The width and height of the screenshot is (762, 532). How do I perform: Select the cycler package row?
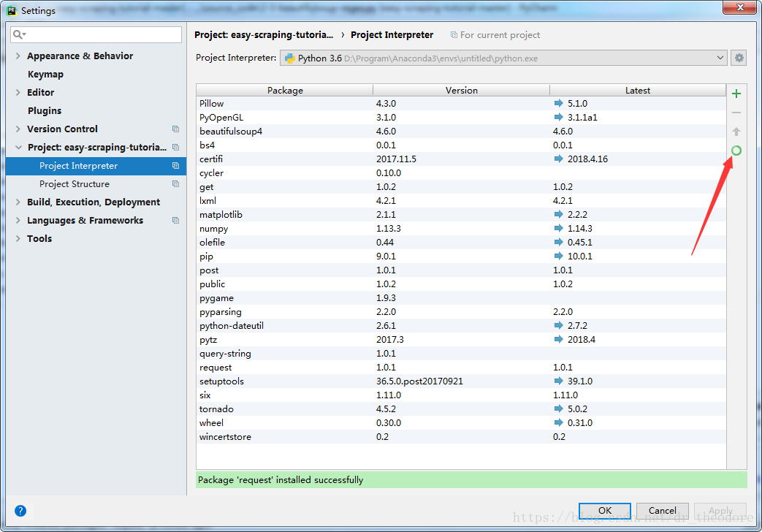(x=461, y=172)
